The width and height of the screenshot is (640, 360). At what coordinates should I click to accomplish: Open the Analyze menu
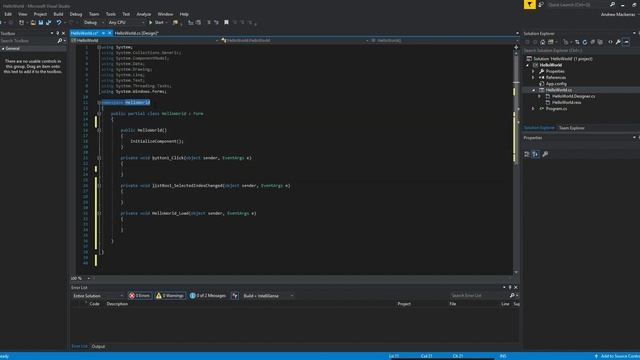(x=143, y=14)
